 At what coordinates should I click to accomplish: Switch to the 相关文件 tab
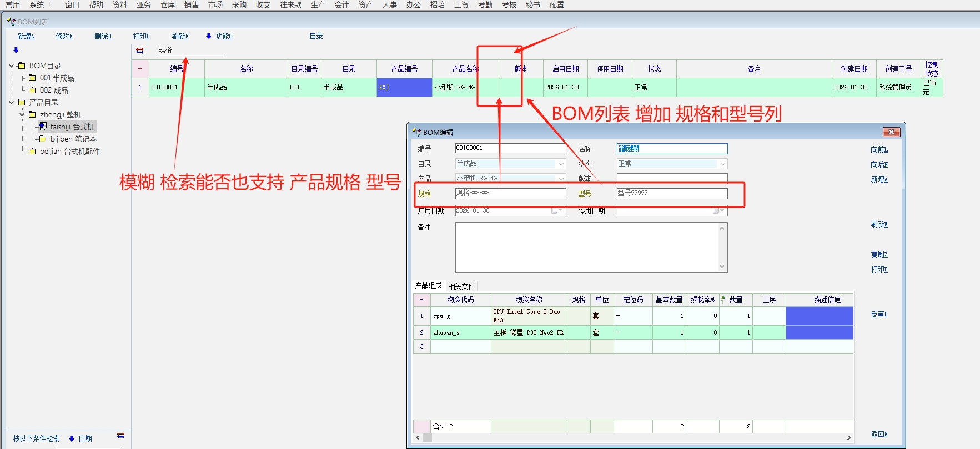pyautogui.click(x=461, y=286)
